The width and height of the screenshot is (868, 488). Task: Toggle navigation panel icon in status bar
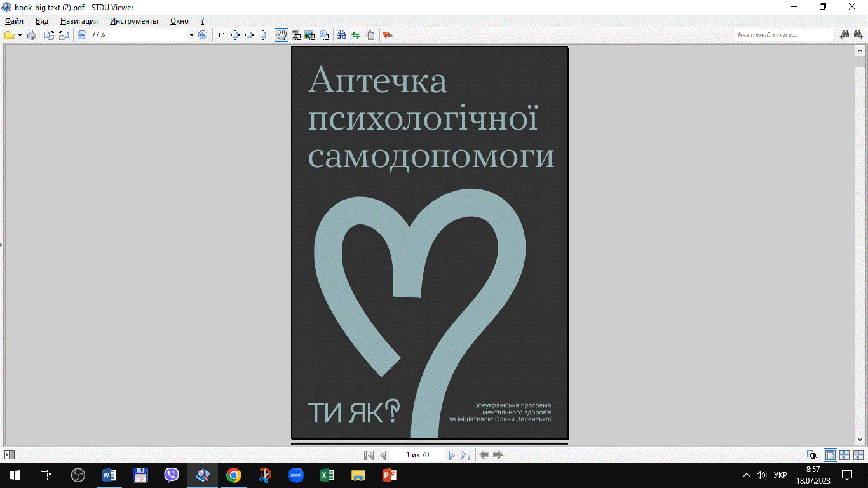coord(10,455)
